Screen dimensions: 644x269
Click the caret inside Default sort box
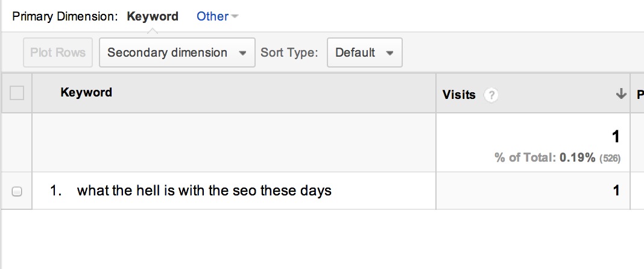click(x=390, y=53)
